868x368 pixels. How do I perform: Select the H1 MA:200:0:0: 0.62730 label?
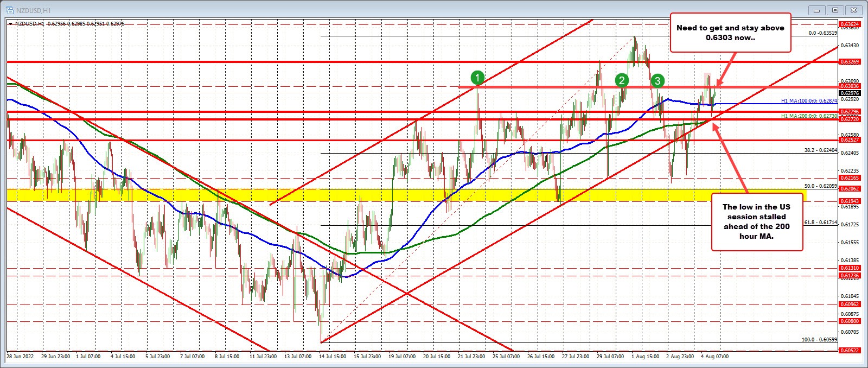click(809, 116)
